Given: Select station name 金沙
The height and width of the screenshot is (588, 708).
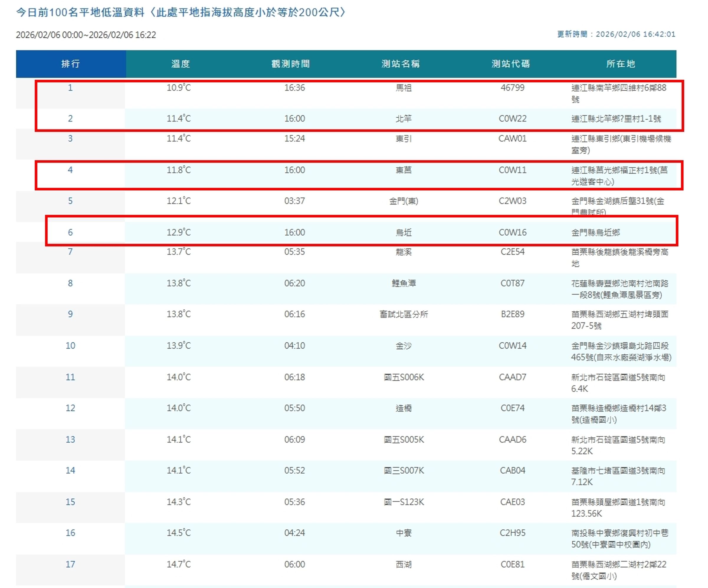Looking at the screenshot, I should click(404, 346).
